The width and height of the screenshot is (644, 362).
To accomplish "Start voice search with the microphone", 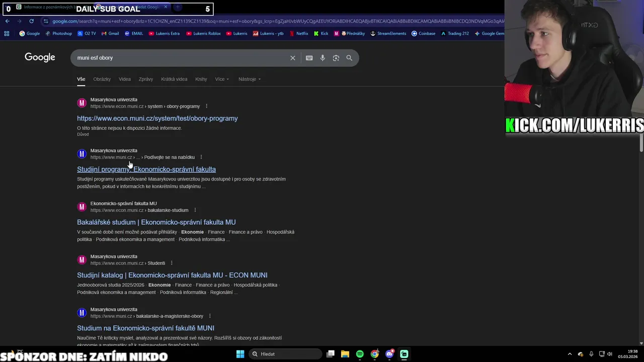I will 323,58.
